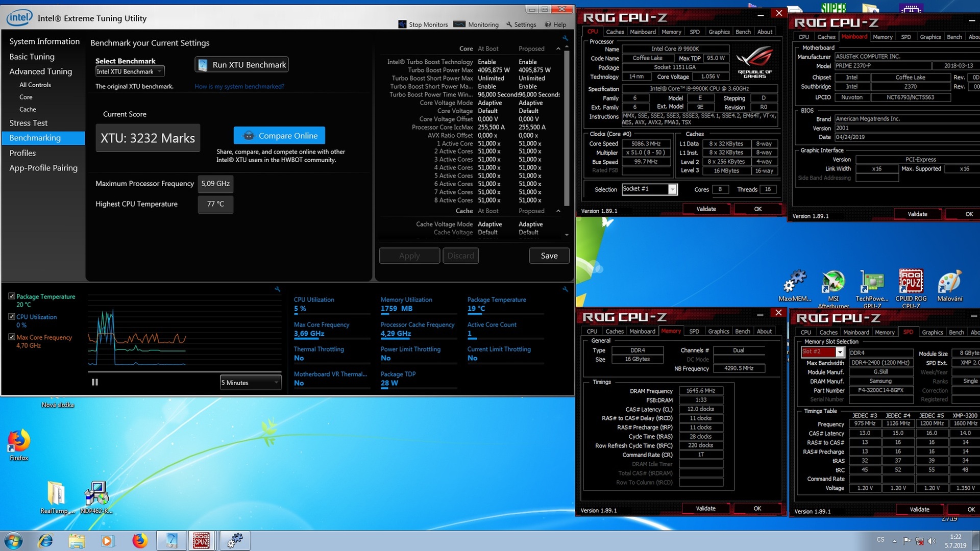Open Firefox desktop shortcut

[19, 445]
